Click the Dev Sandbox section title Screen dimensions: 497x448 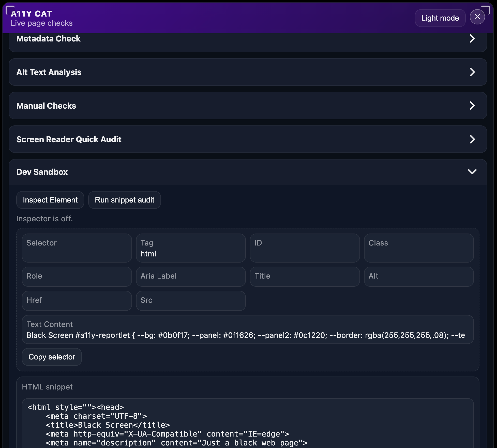pos(42,172)
